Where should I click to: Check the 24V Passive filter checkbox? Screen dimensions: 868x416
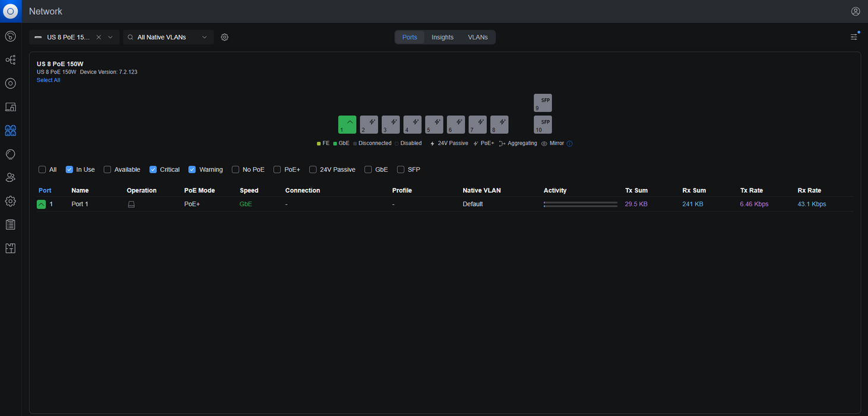point(313,169)
